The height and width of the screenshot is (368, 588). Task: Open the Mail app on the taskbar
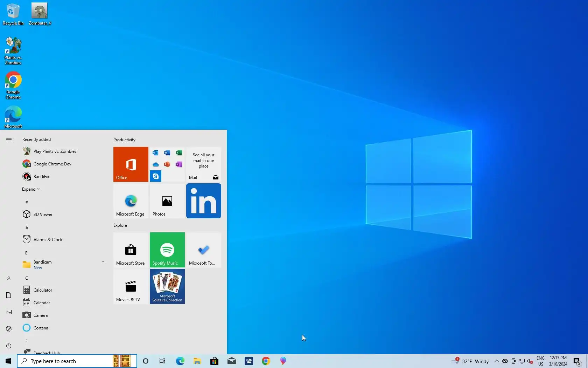pos(231,361)
